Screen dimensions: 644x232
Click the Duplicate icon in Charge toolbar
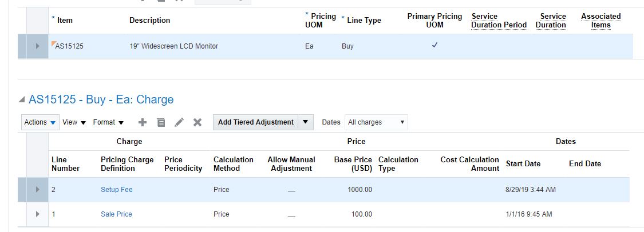tap(161, 122)
